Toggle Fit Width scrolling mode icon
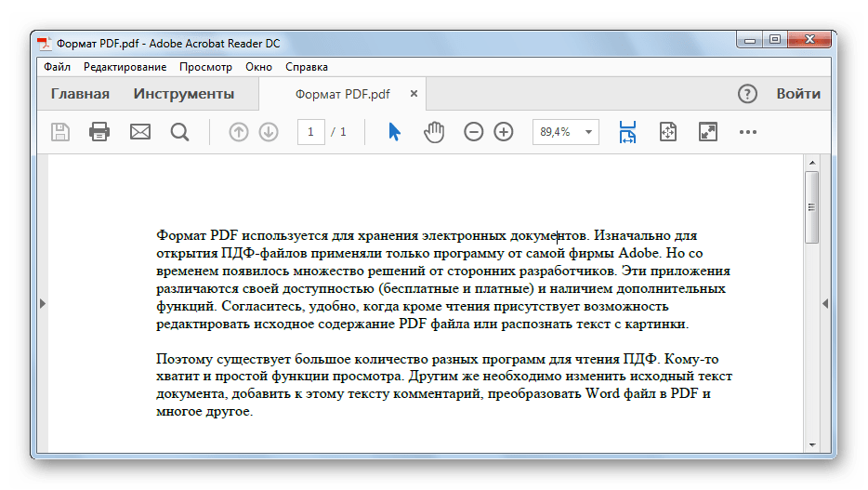The width and height of the screenshot is (868, 490). point(627,132)
